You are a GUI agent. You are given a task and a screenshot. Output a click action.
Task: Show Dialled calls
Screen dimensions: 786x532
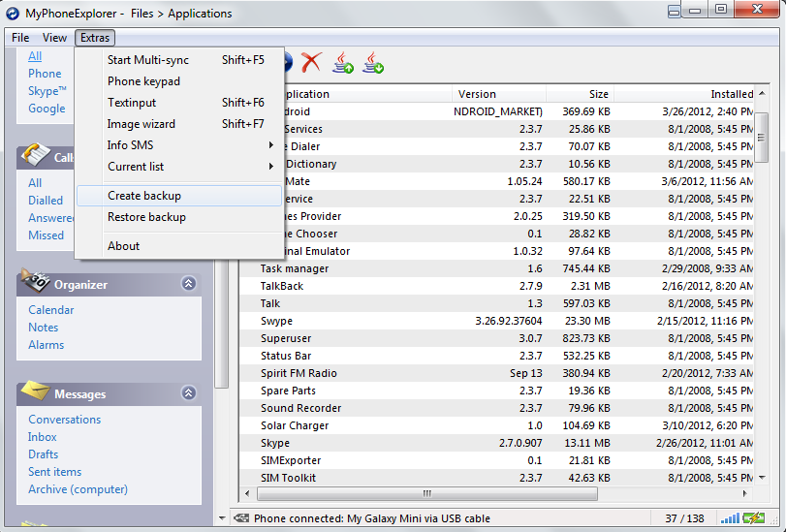pyautogui.click(x=46, y=201)
